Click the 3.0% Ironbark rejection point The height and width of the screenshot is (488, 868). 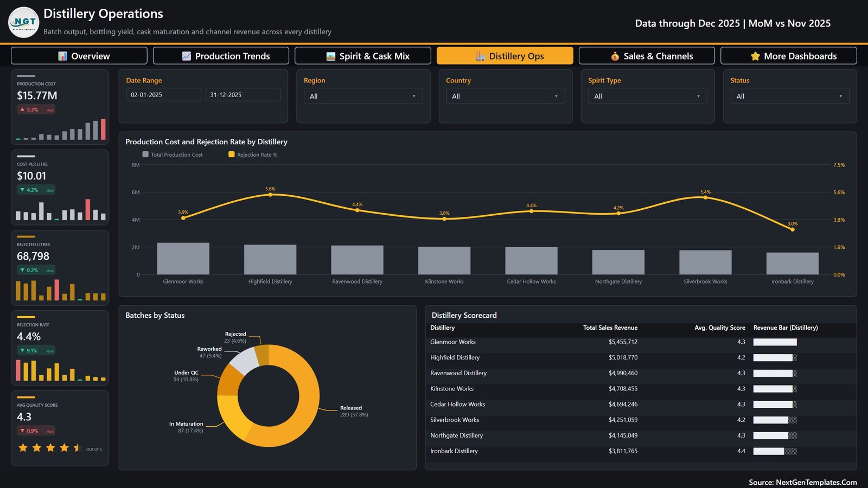[x=793, y=229]
